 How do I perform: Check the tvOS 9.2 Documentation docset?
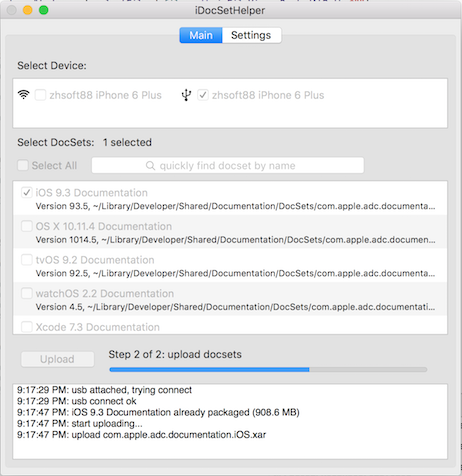tap(27, 260)
